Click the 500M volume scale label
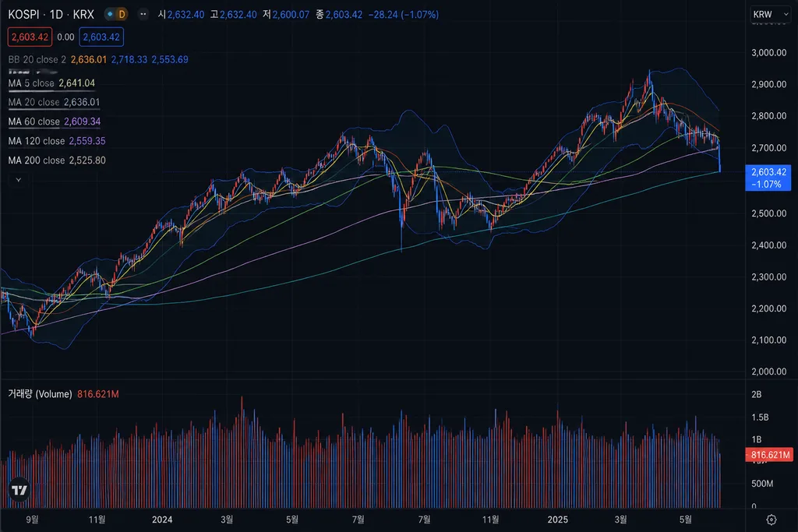The image size is (798, 532). pos(762,484)
